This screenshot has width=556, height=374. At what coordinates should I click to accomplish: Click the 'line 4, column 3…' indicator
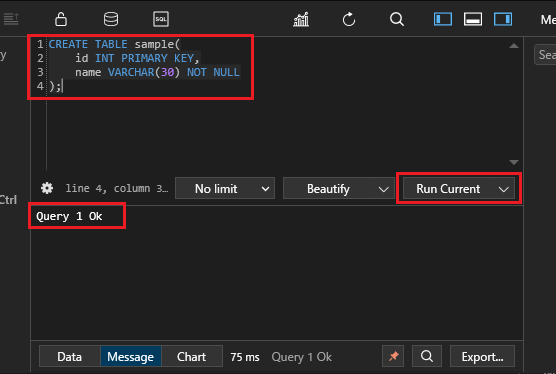click(117, 188)
